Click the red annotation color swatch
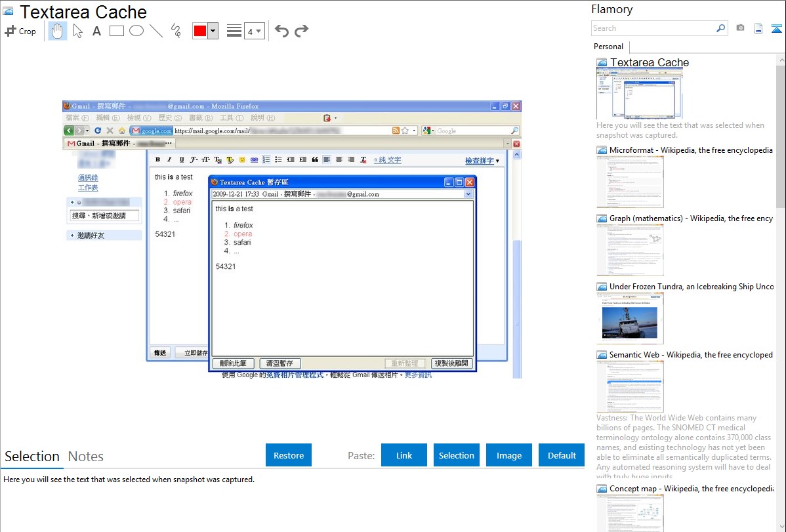Screen dimensions: 786x532 [200, 31]
